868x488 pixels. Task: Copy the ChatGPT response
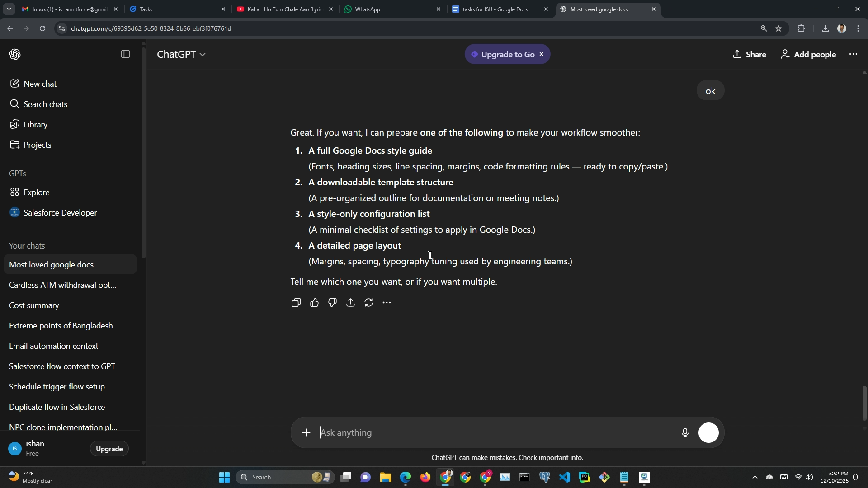(296, 303)
